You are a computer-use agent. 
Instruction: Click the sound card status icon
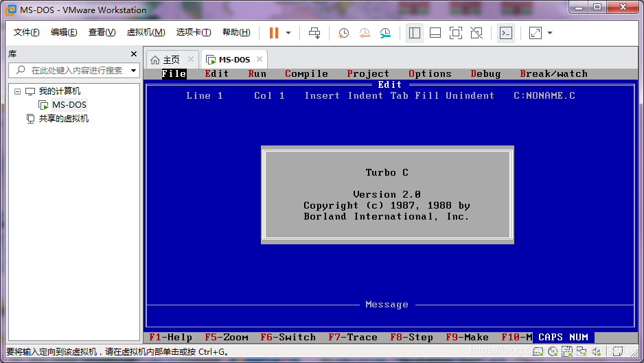(x=597, y=351)
